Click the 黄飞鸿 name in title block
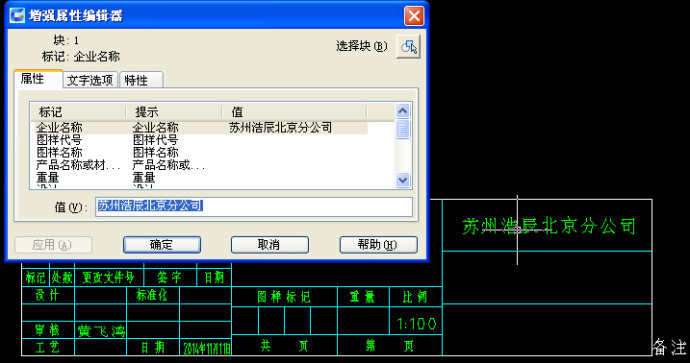This screenshot has height=363, width=690. click(101, 330)
